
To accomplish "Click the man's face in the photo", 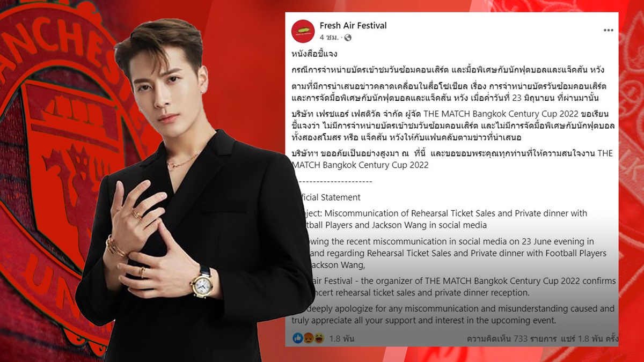I will click(x=164, y=87).
